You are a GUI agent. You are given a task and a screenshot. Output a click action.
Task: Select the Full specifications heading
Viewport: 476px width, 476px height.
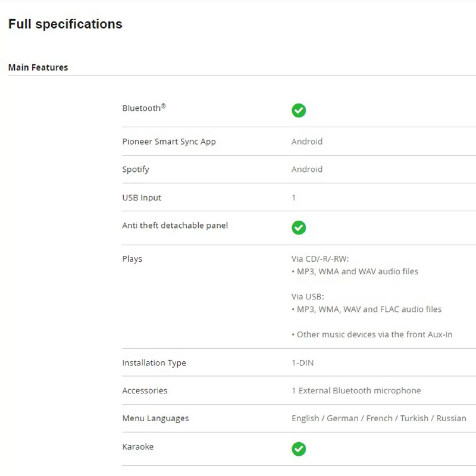(65, 24)
